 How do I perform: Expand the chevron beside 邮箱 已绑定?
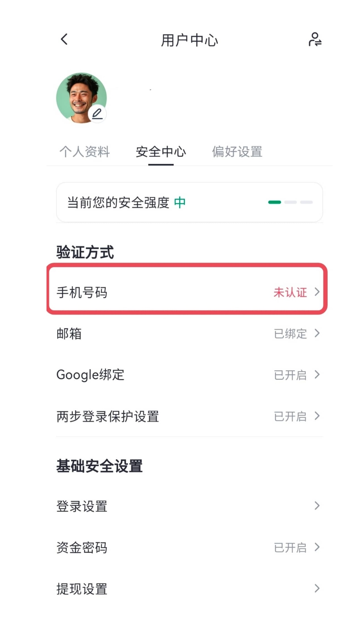[317, 333]
